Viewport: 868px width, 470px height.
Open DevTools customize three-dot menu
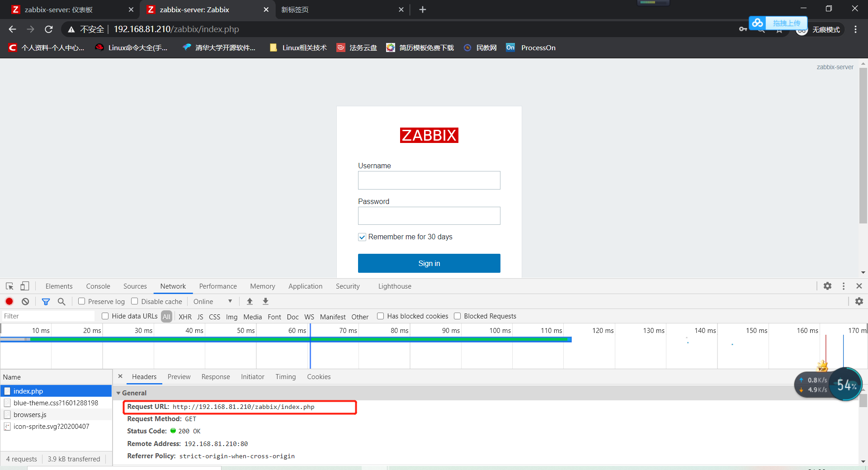(x=844, y=286)
